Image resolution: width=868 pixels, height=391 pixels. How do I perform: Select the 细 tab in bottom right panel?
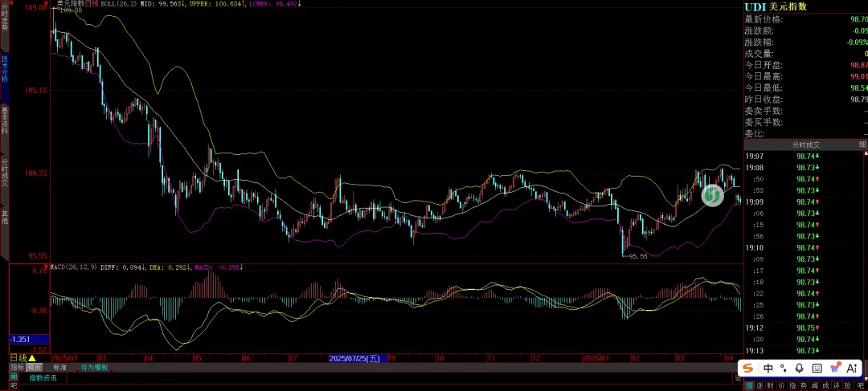pos(749,385)
